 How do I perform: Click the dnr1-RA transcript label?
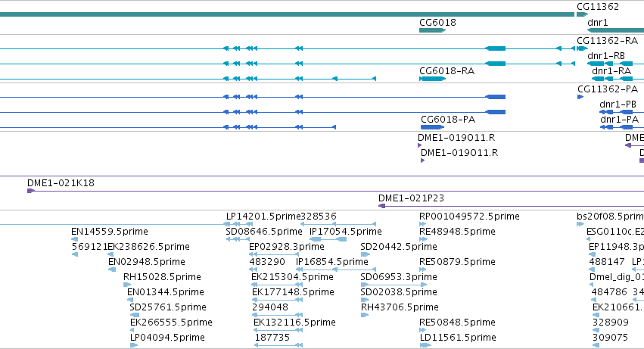click(x=611, y=71)
